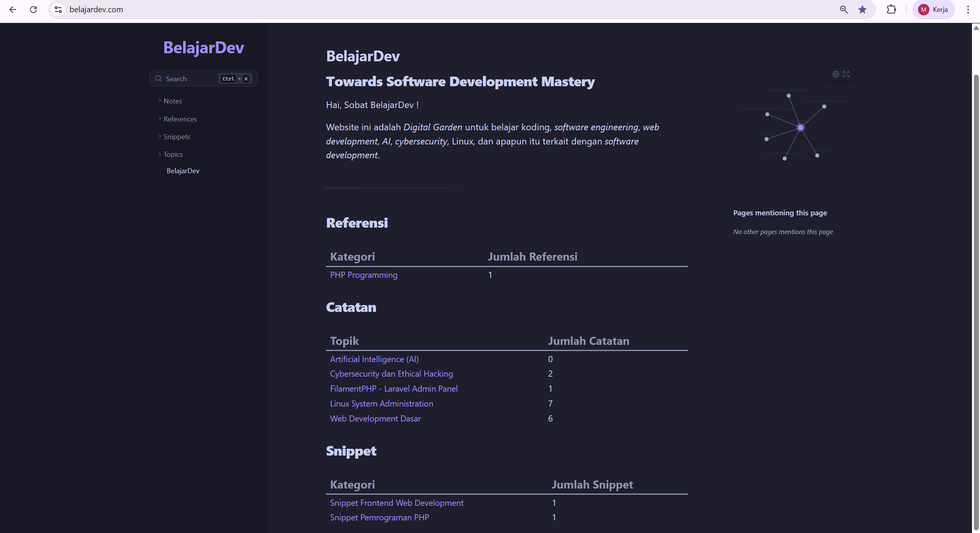The image size is (980, 533).
Task: Open the Linux System Administration note
Action: click(381, 403)
